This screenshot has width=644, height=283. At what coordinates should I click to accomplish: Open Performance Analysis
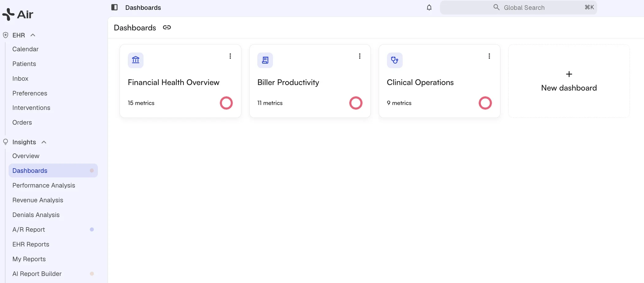pyautogui.click(x=44, y=185)
